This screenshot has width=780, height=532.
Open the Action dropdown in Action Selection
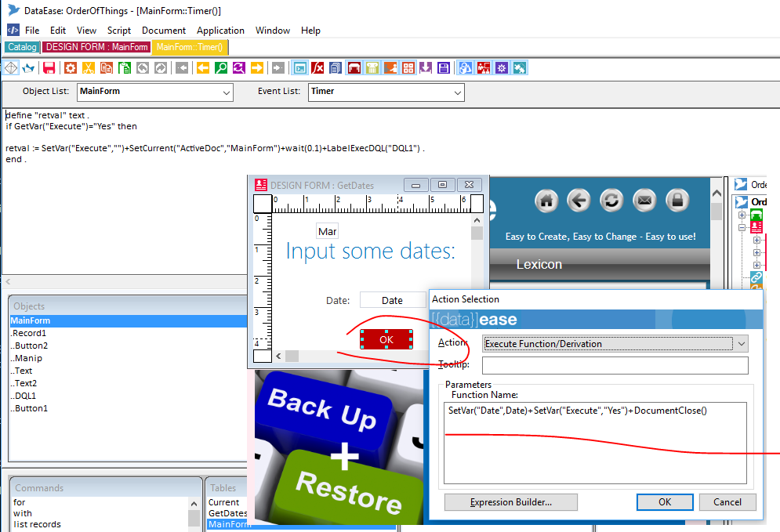pyautogui.click(x=742, y=343)
